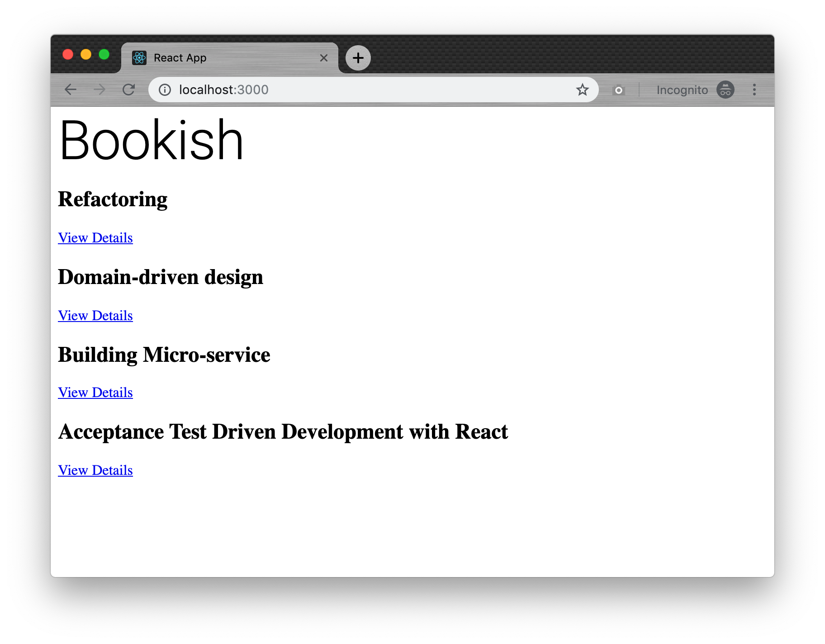825x644 pixels.
Task: Open the Chrome three-dot menu
Action: [x=754, y=90]
